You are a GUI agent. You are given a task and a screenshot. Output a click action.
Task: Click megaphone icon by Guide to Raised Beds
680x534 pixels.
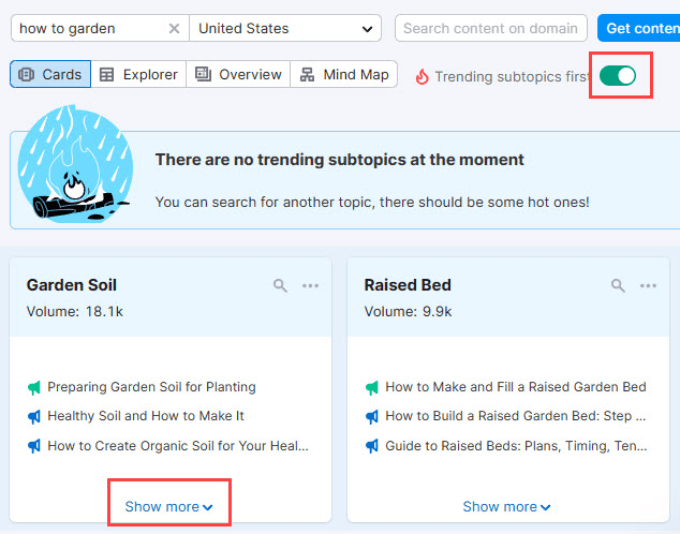372,446
